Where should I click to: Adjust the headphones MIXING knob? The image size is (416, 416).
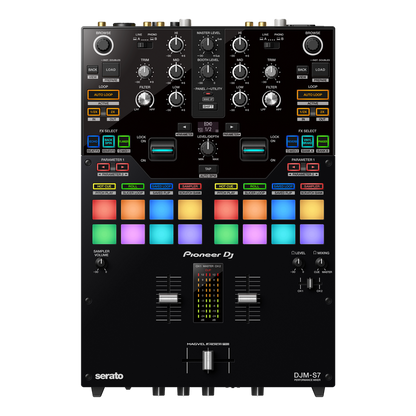point(320,262)
